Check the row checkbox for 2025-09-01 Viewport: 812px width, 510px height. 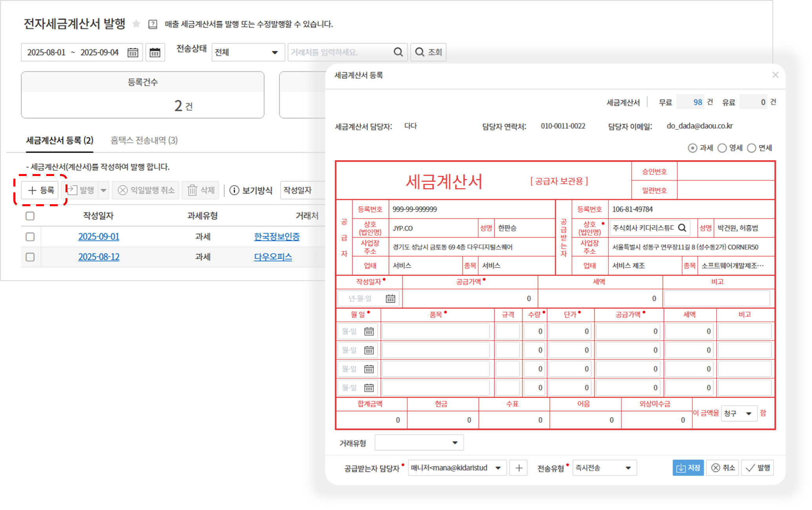click(x=30, y=237)
